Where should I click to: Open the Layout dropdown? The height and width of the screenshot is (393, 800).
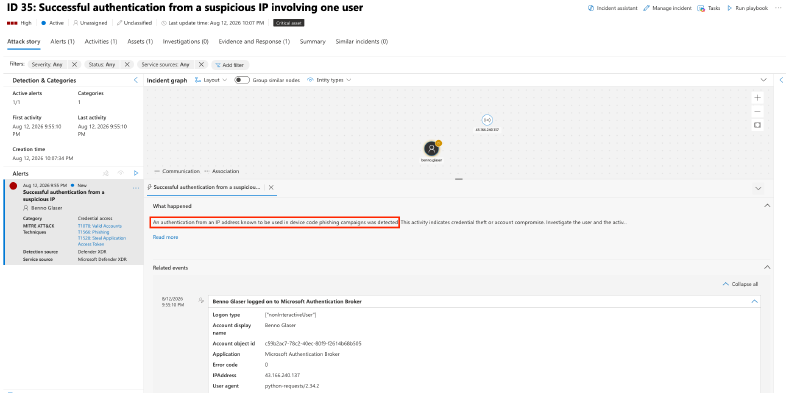pyautogui.click(x=211, y=80)
